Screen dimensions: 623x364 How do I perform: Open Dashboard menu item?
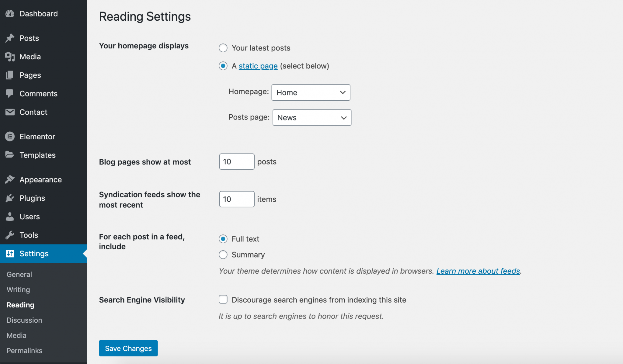[x=44, y=14]
